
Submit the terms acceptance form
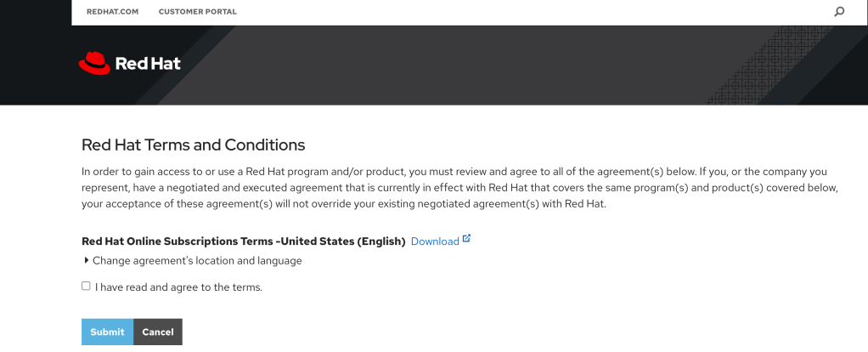pos(107,332)
